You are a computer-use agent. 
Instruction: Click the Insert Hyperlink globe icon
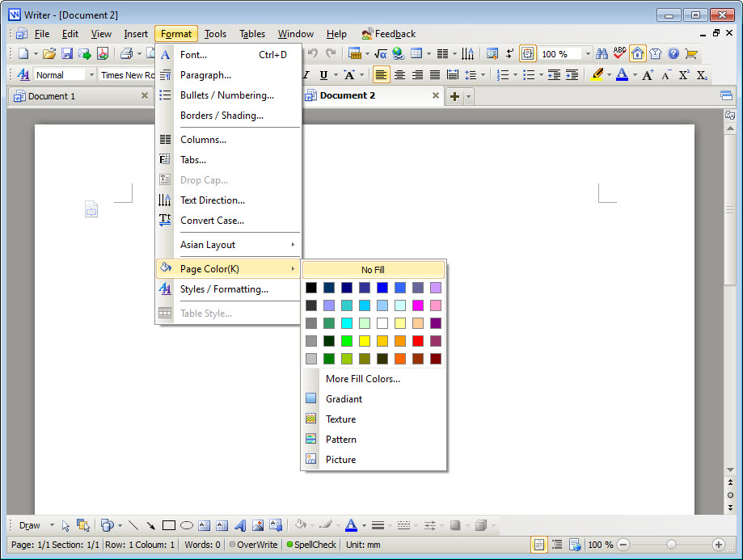coord(398,54)
